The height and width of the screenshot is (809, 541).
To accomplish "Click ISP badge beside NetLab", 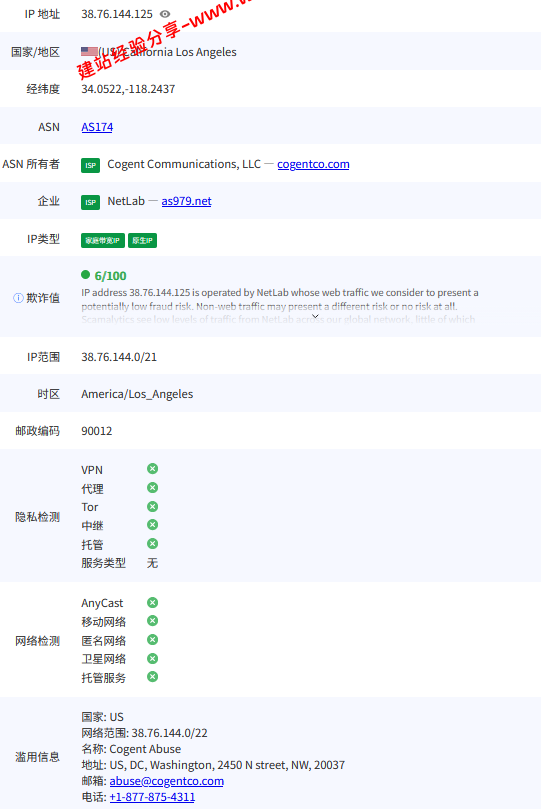I will [x=90, y=202].
